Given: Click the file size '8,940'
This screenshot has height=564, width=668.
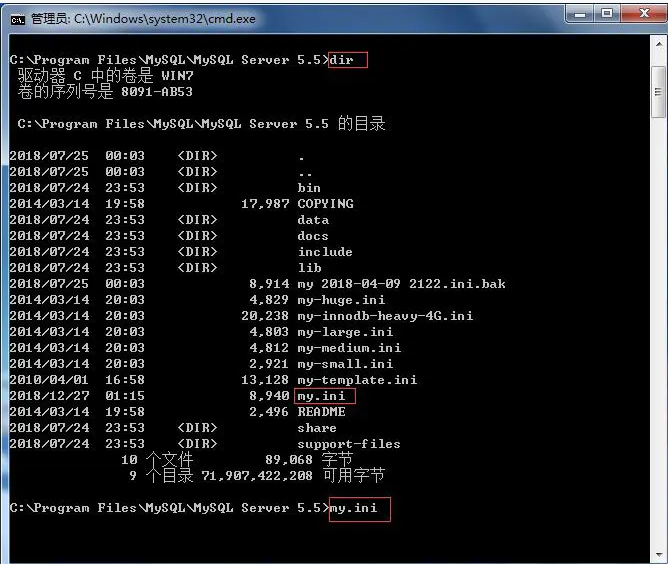Looking at the screenshot, I should (269, 396).
